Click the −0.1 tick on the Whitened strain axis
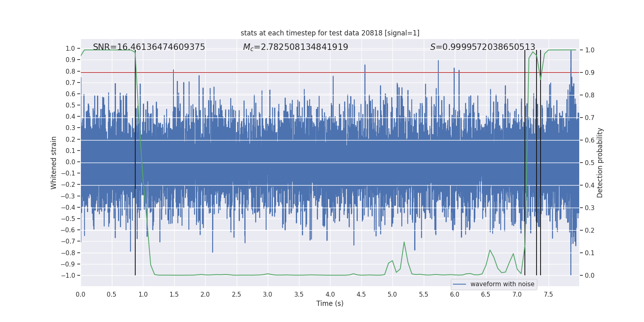Viewport: 644px width, 322px height. pyautogui.click(x=68, y=173)
